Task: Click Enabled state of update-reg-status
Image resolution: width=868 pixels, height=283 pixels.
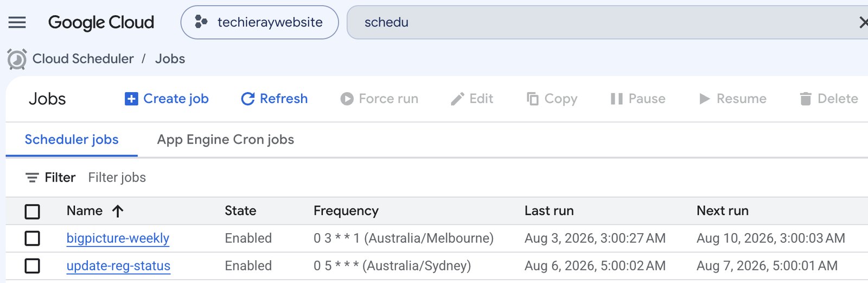Action: tap(248, 266)
